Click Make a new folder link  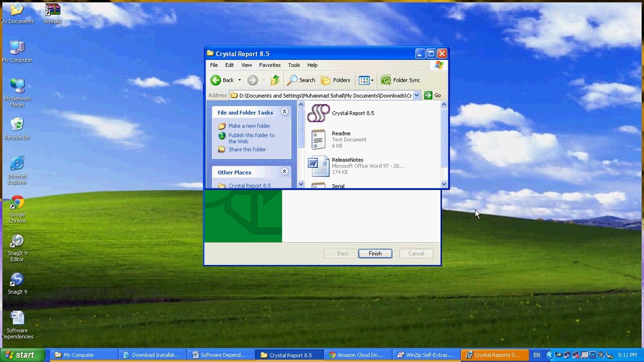coord(249,126)
